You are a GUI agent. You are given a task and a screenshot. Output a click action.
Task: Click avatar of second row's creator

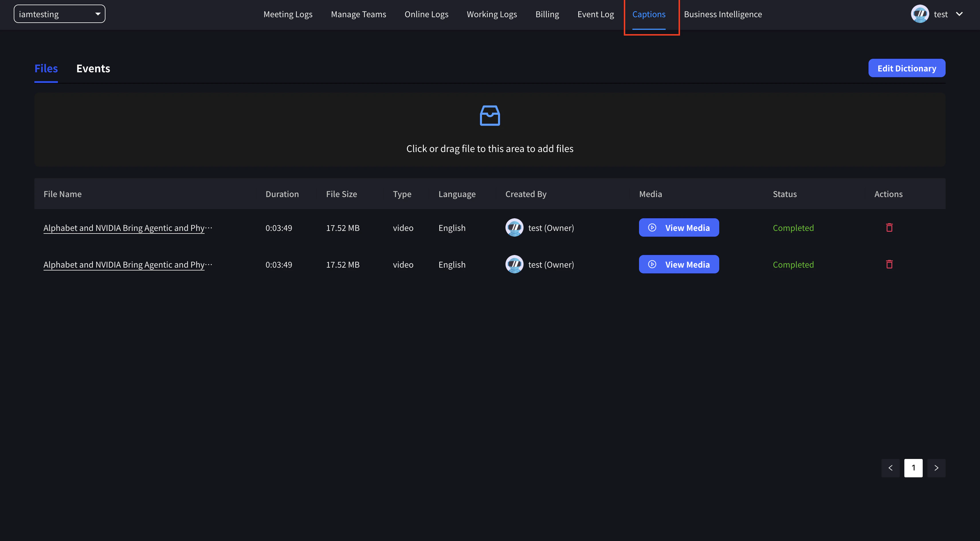point(514,264)
